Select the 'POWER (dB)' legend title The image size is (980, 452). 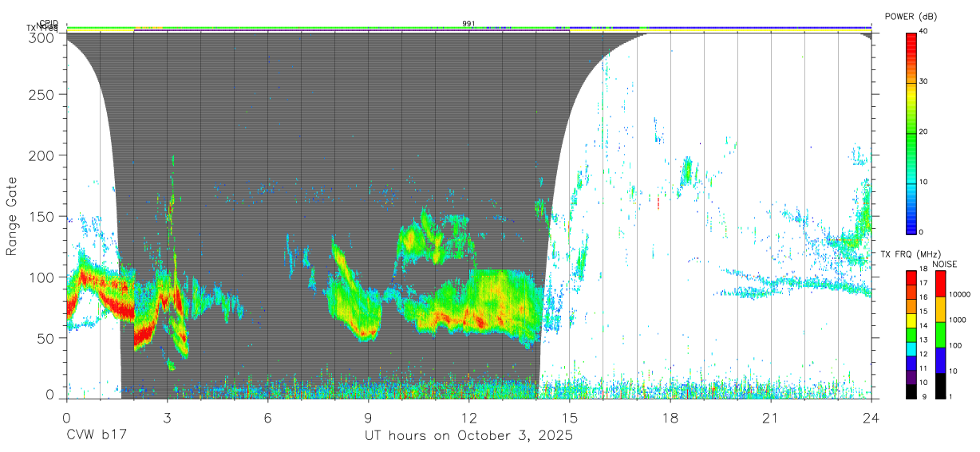point(913,16)
